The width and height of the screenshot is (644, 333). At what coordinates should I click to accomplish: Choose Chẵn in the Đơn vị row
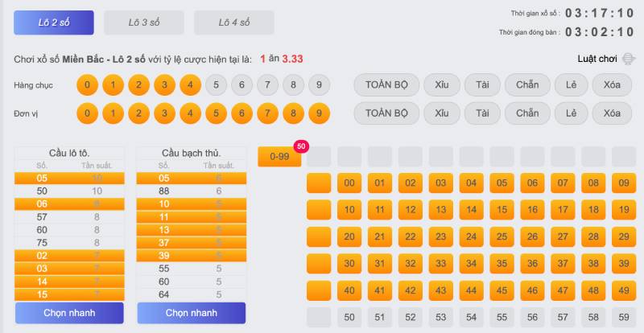click(x=527, y=113)
